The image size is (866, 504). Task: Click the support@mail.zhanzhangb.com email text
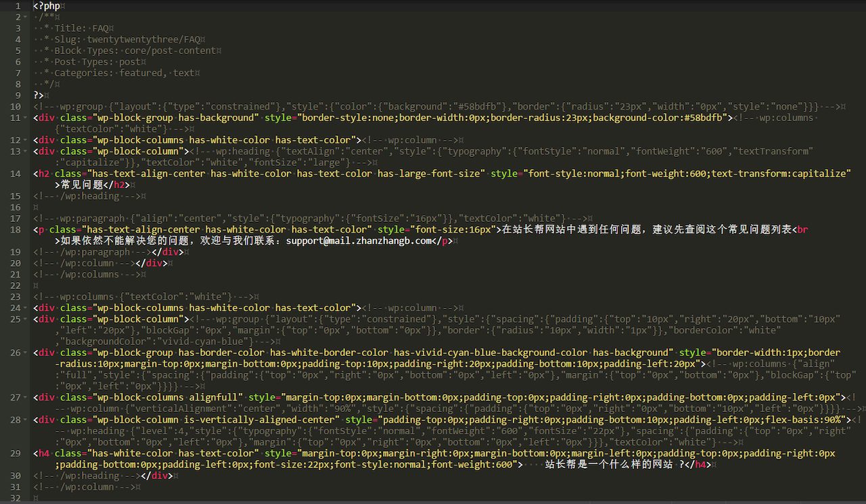tap(359, 241)
